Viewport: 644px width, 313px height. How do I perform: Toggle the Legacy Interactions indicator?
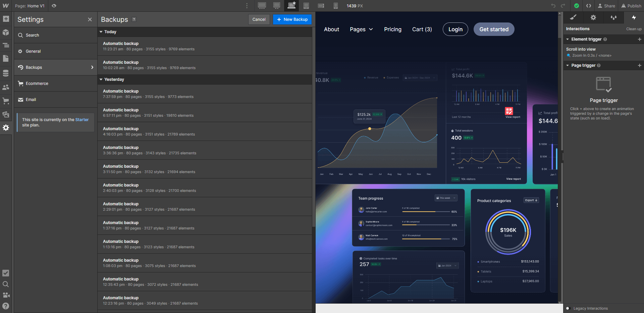[x=568, y=308]
